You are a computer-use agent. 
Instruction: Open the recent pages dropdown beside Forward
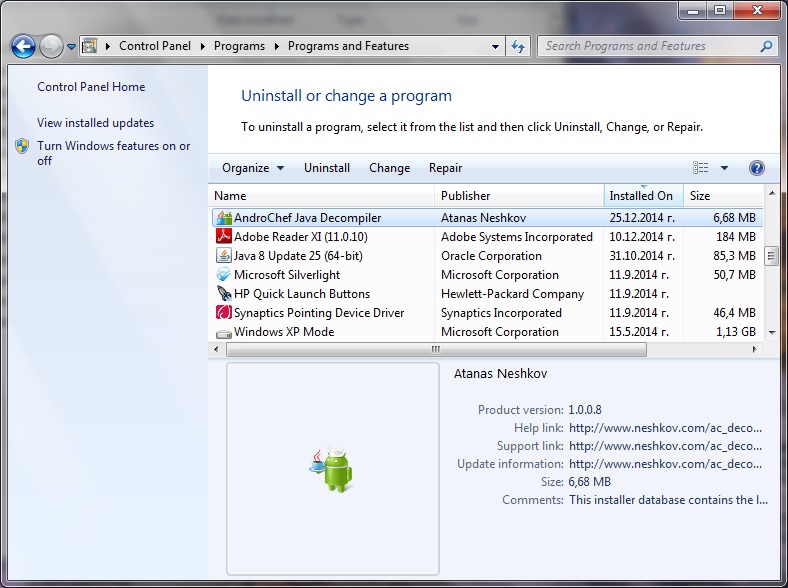71,47
